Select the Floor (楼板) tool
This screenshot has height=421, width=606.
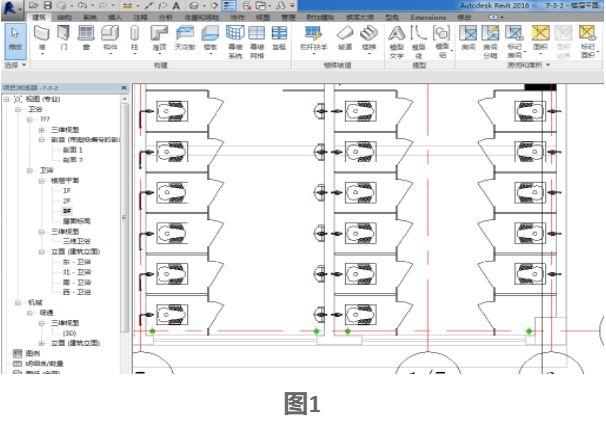(210, 39)
